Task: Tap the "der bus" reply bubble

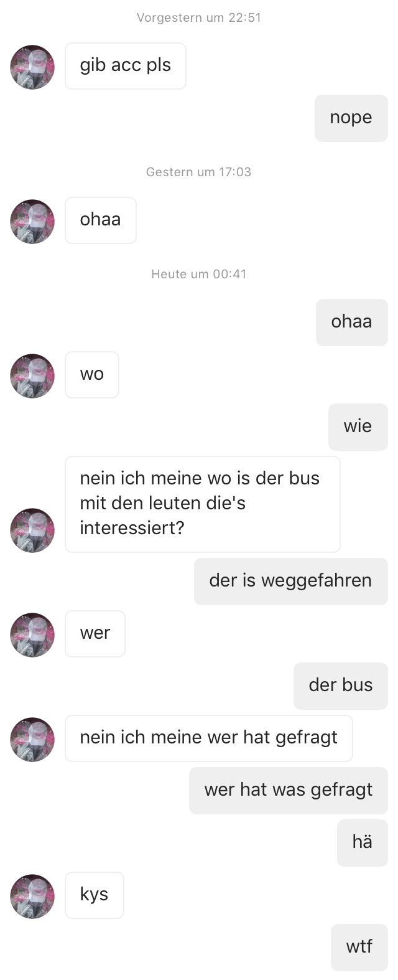Action: click(341, 686)
